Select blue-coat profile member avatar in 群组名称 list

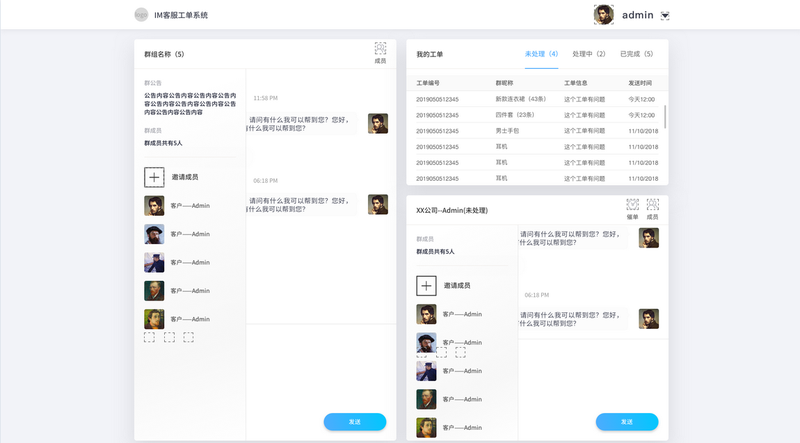[154, 262]
